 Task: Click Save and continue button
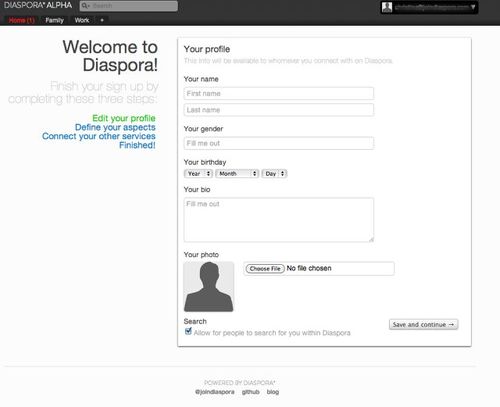[423, 324]
